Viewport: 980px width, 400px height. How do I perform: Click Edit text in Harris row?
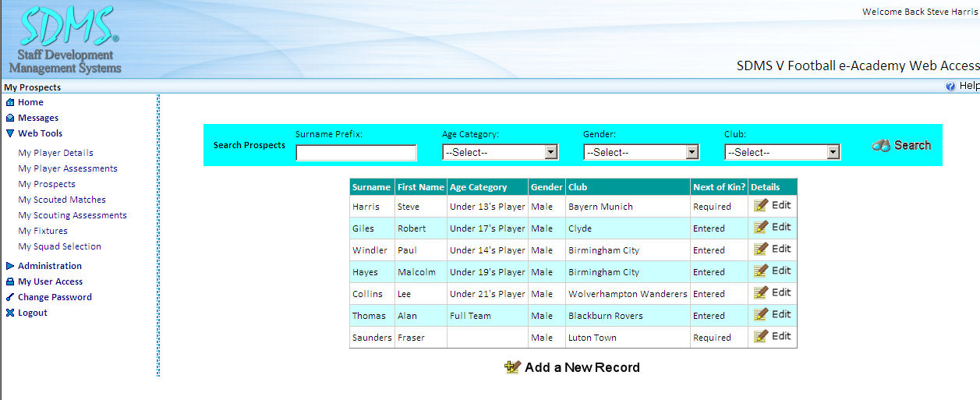pos(781,205)
